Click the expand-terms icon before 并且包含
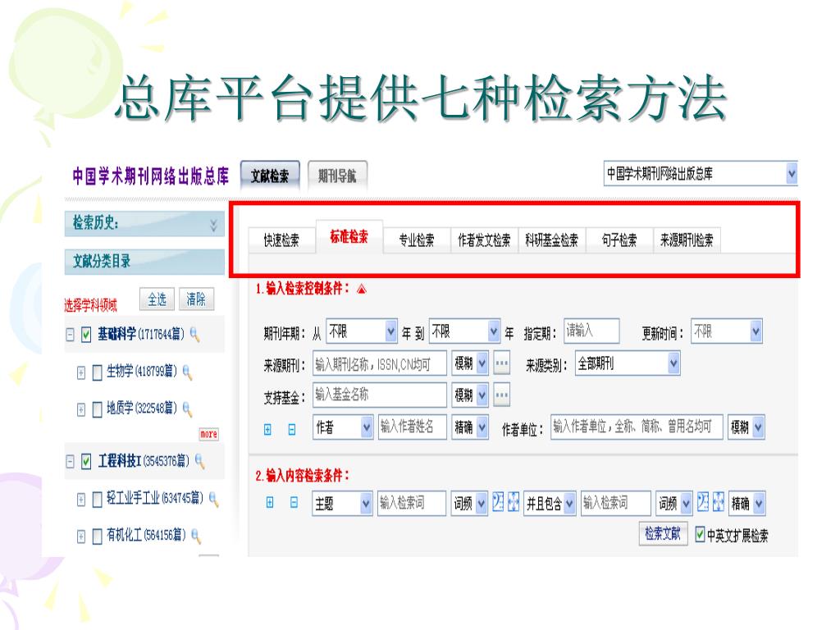Image resolution: width=840 pixels, height=630 pixels. point(514,502)
